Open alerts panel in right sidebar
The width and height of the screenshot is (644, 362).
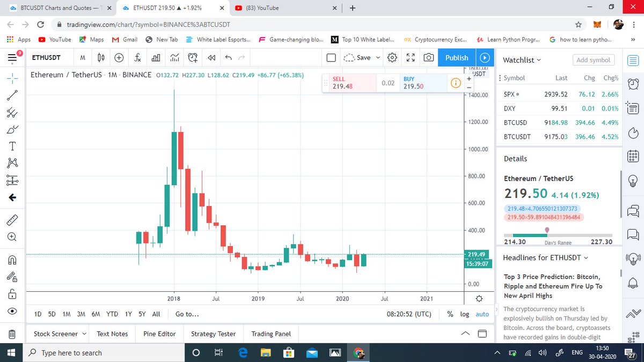tap(633, 84)
